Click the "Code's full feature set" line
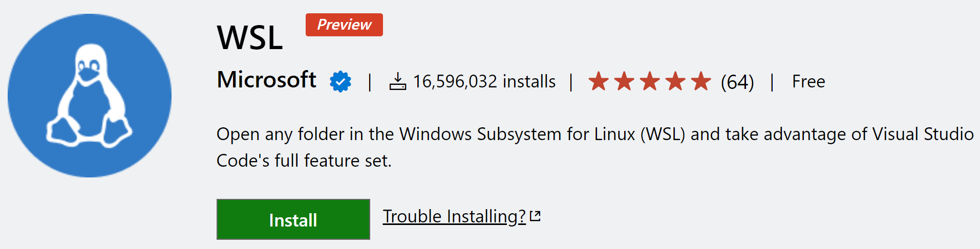980x249 pixels. [304, 161]
